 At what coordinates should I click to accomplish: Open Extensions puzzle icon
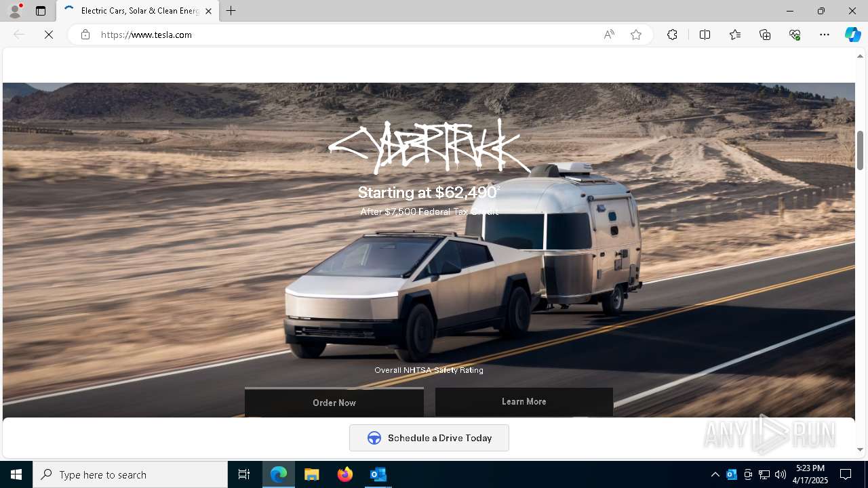click(672, 35)
